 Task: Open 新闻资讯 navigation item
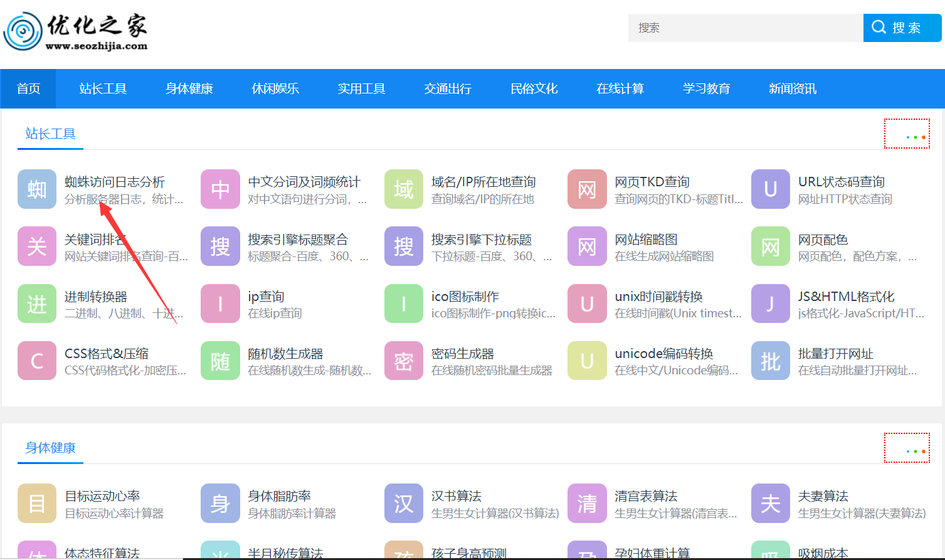click(x=793, y=88)
